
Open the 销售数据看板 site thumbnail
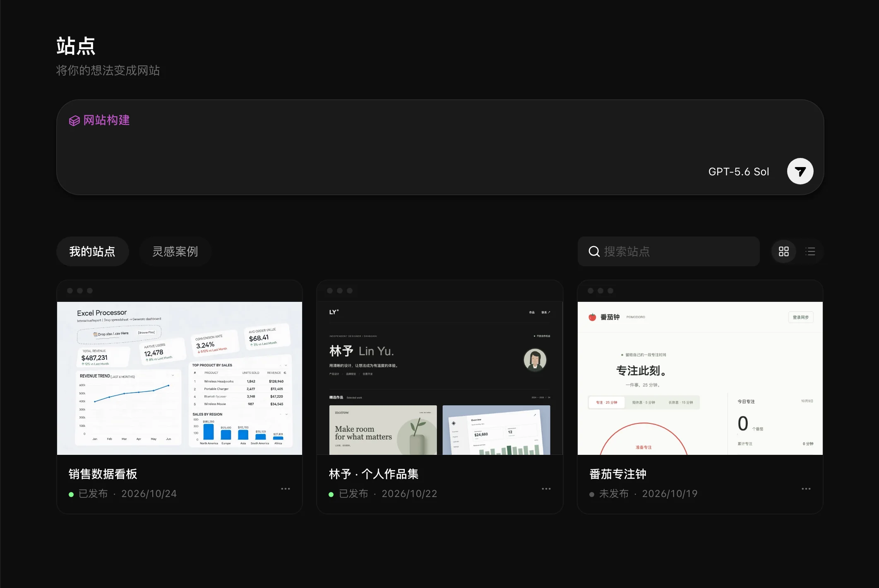(180, 378)
